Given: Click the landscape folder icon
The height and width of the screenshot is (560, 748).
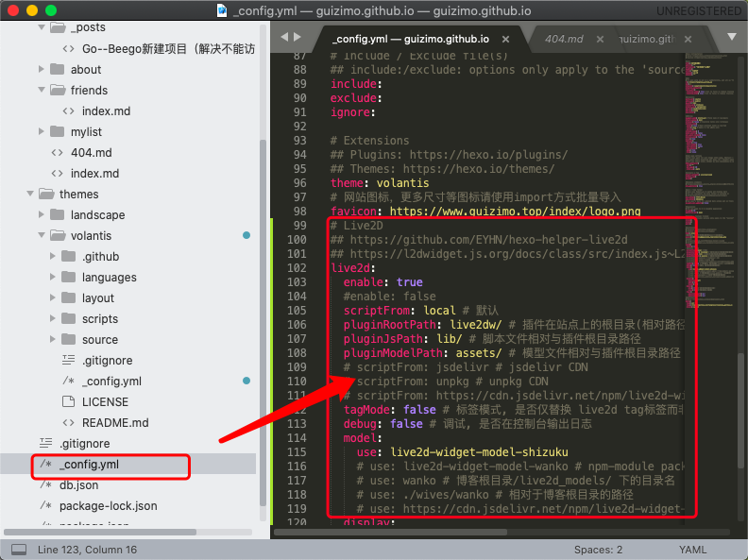Looking at the screenshot, I should (x=58, y=214).
